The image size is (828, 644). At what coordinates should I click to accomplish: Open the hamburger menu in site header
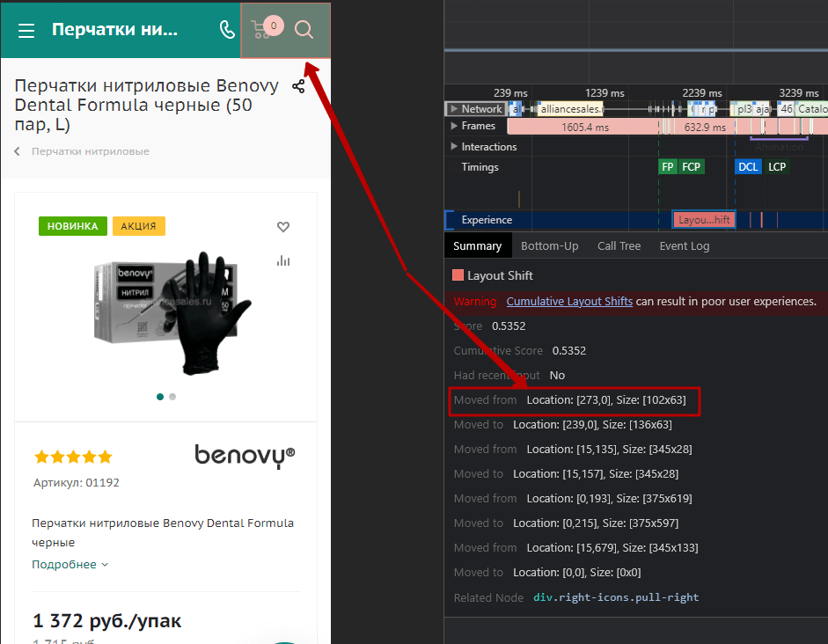[x=26, y=31]
